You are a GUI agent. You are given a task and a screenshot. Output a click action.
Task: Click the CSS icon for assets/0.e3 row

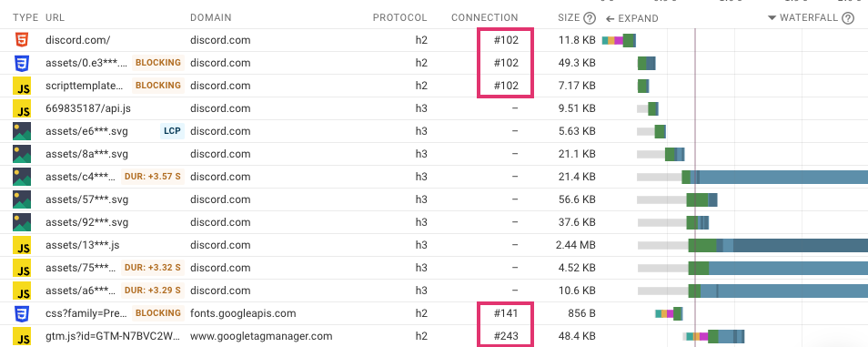tap(22, 63)
